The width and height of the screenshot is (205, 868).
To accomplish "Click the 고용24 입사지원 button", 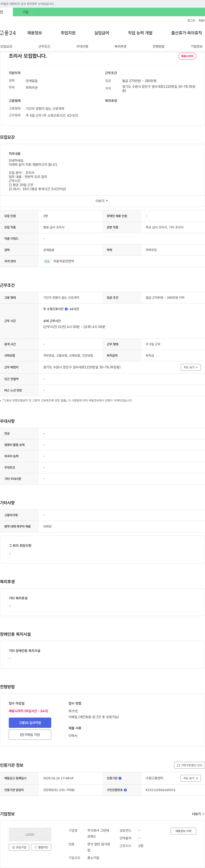I will (x=30, y=723).
